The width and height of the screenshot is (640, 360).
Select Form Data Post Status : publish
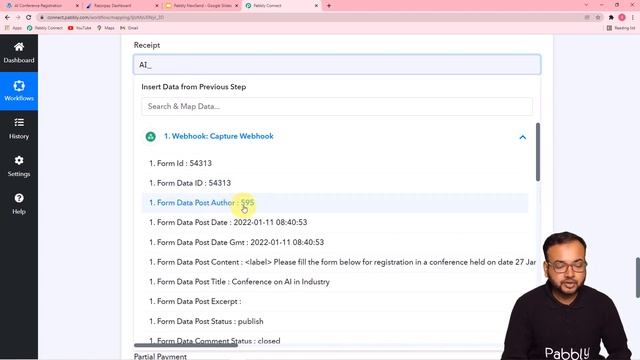(x=335, y=321)
